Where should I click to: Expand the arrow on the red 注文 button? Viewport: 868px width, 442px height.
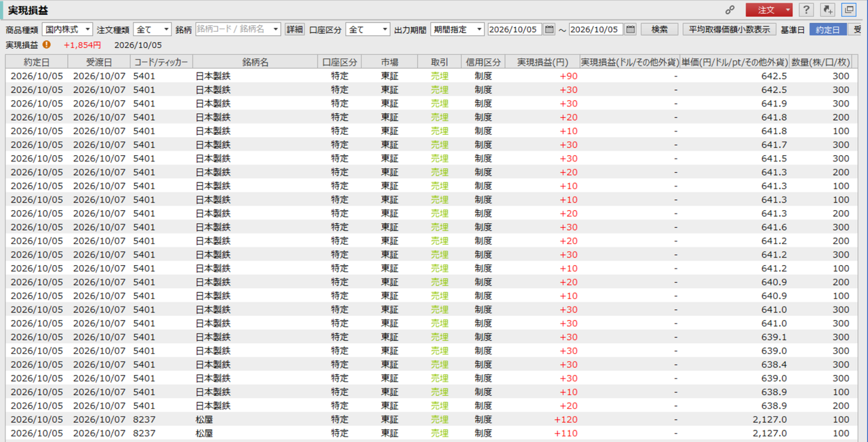tap(788, 10)
